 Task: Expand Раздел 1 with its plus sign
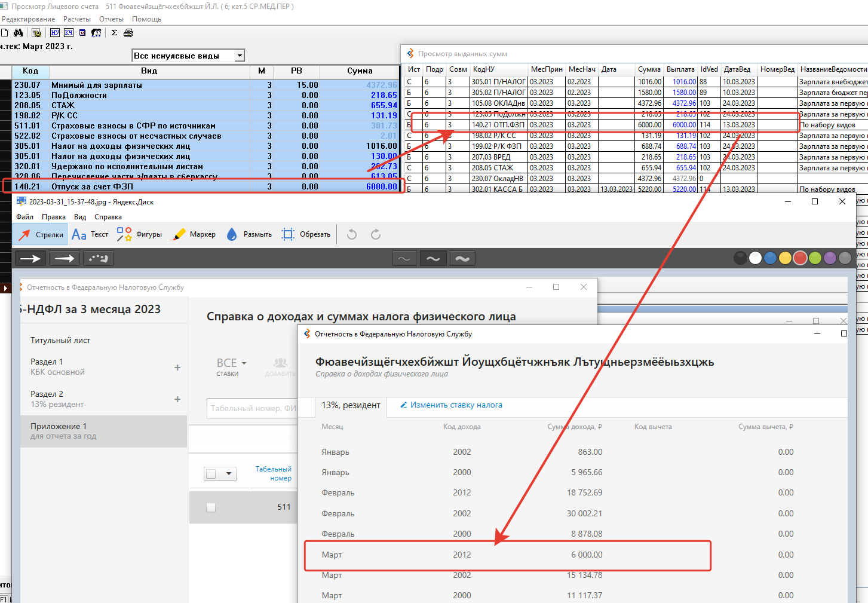tap(177, 368)
